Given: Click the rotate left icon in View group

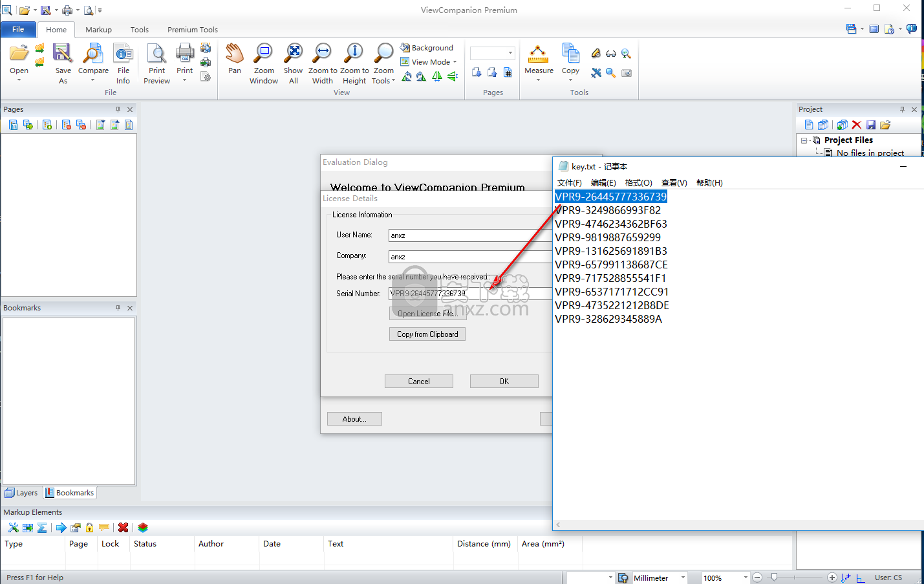Looking at the screenshot, I should [x=407, y=76].
